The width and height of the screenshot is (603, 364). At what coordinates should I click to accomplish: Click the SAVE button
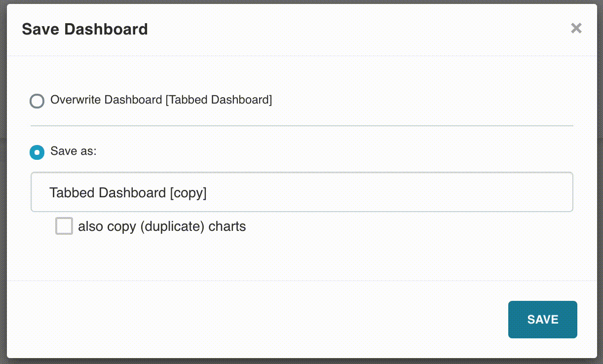542,320
